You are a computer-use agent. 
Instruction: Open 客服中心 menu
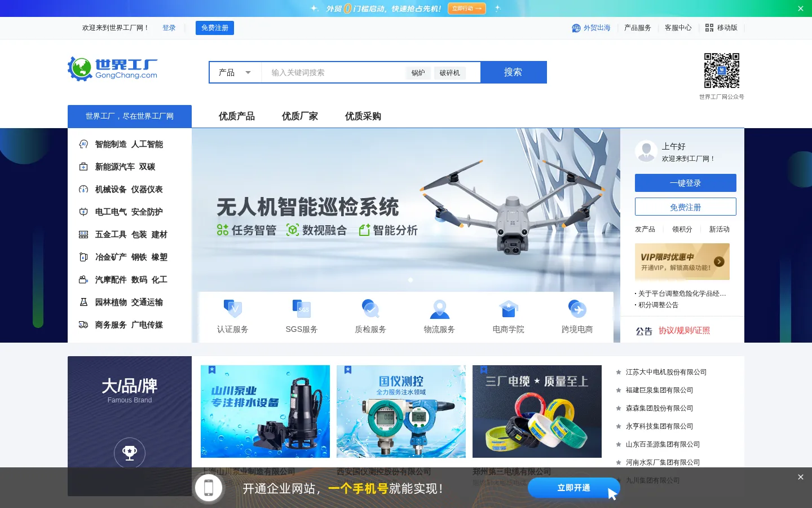point(678,28)
